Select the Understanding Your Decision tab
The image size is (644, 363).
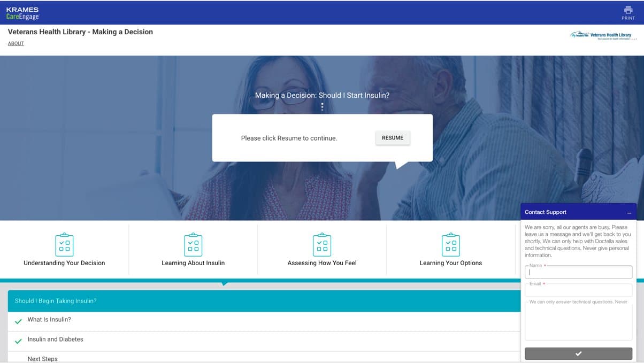pos(64,249)
